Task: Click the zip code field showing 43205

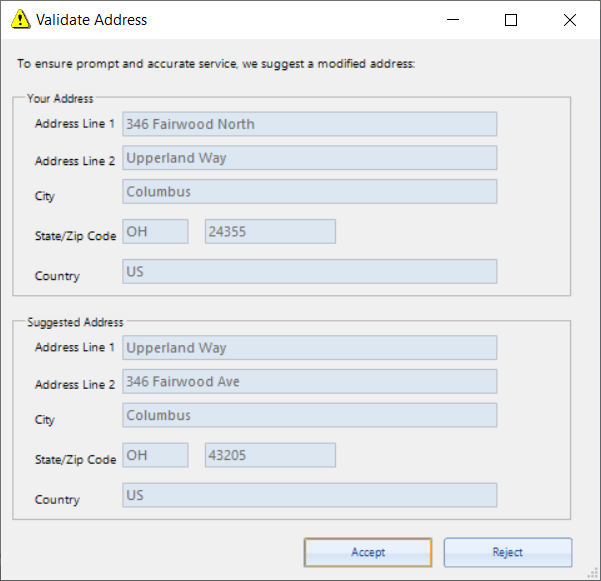Action: tap(270, 455)
